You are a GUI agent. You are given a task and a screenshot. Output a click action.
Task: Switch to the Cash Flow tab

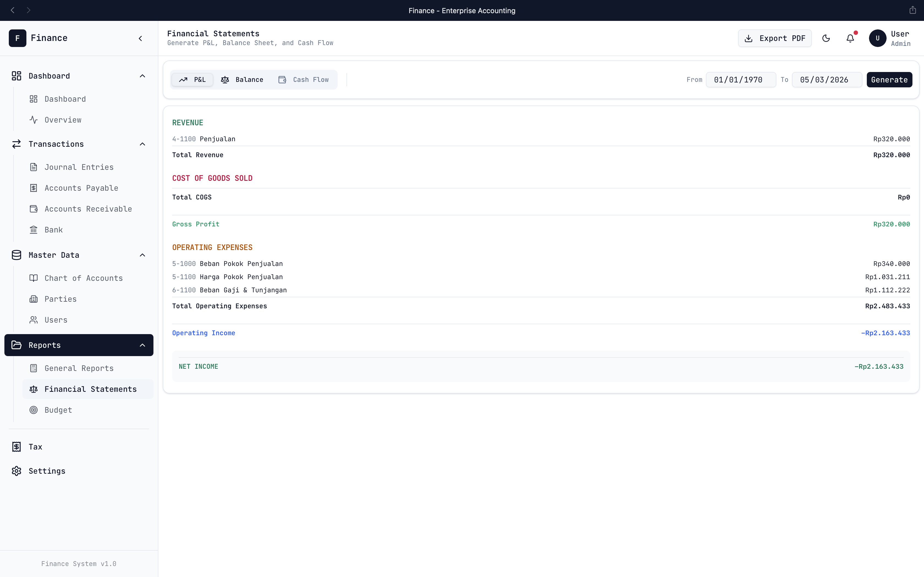point(304,80)
